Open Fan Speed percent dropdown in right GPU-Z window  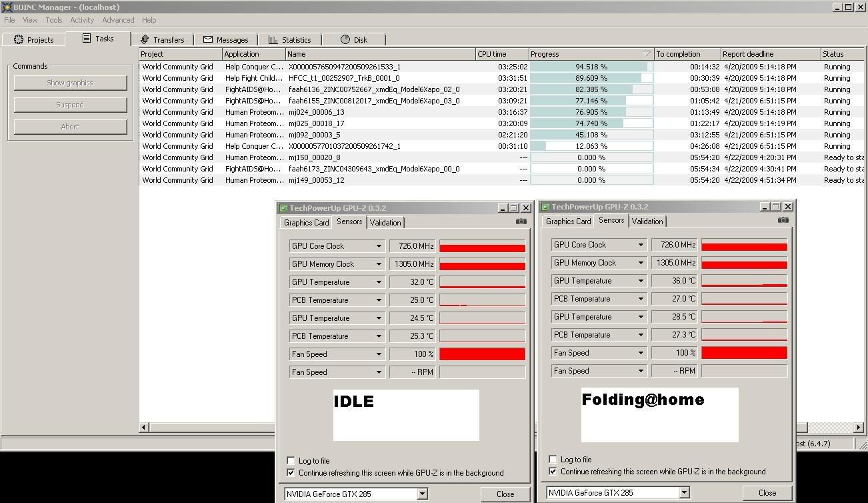641,353
